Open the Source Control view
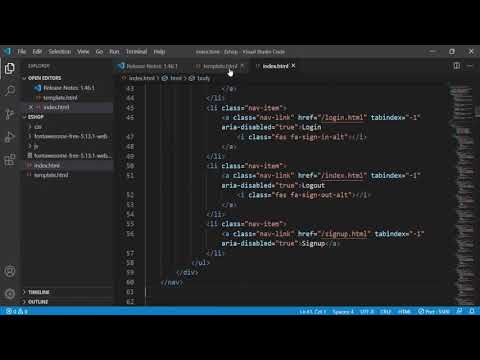 click(x=10, y=114)
